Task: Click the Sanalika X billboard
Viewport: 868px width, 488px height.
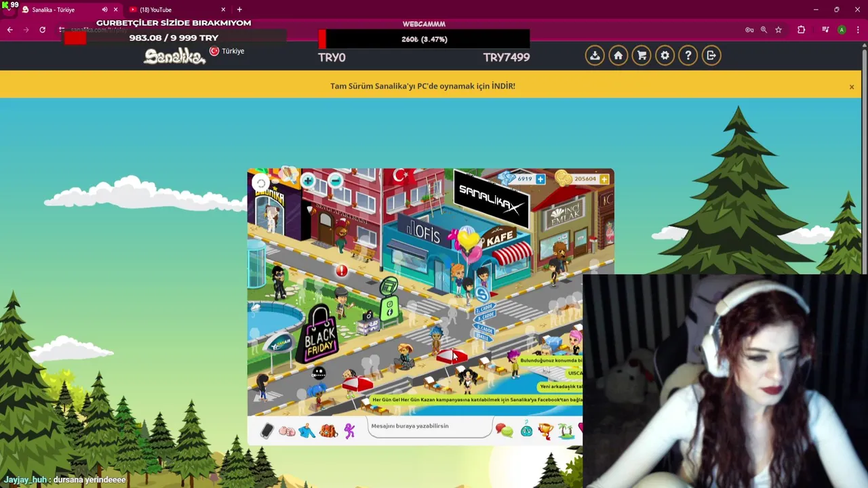Action: click(x=491, y=198)
